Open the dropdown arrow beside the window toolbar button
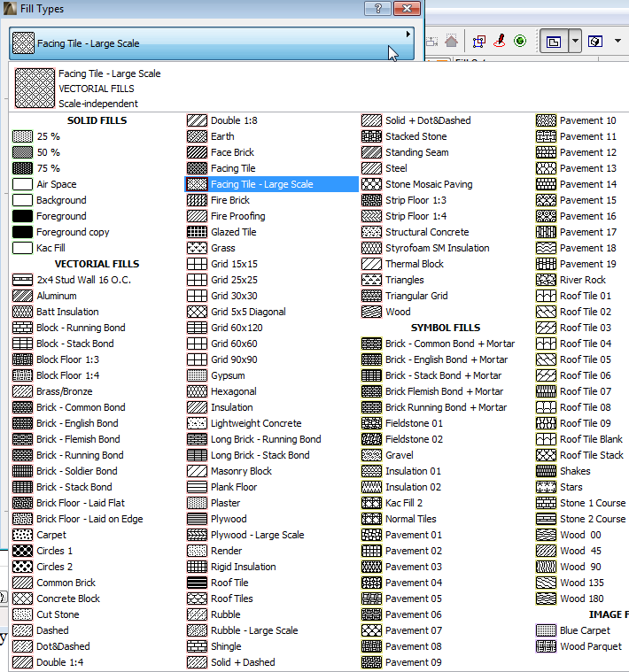Screen dimensions: 629x672 point(575,41)
